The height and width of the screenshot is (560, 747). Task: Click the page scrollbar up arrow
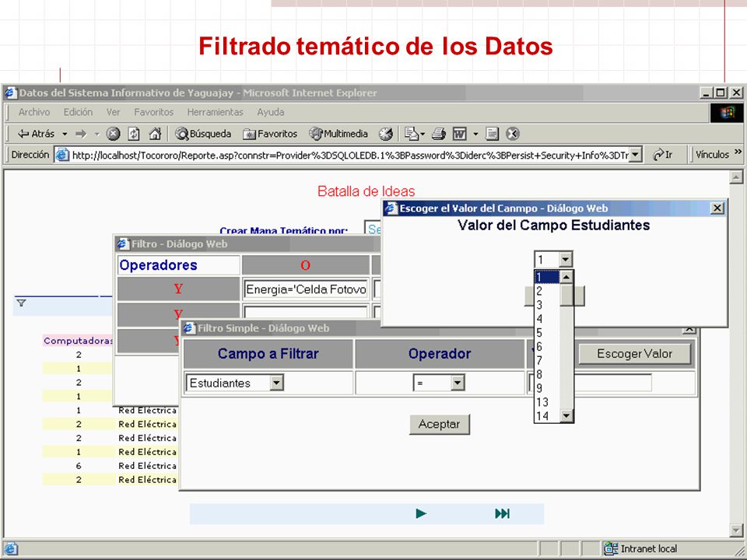(736, 177)
